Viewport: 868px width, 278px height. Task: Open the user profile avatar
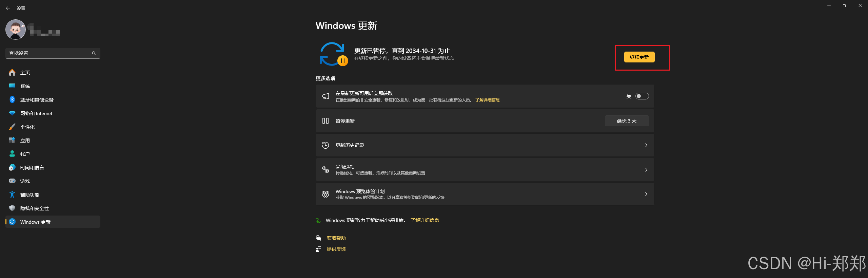(16, 30)
